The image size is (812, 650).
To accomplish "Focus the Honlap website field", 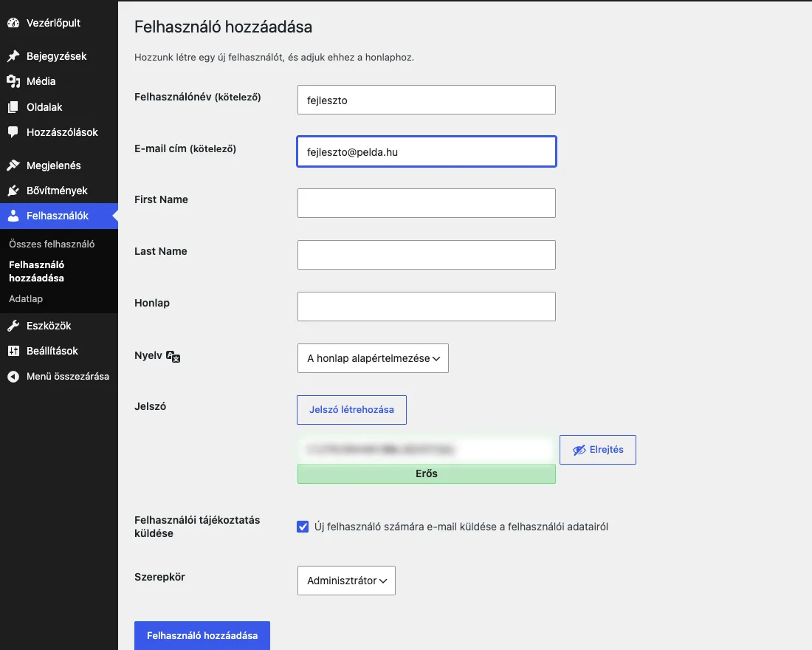I will (427, 307).
